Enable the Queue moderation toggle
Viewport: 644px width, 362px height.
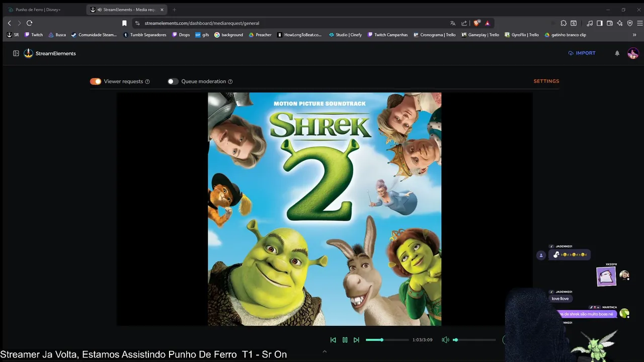point(173,81)
